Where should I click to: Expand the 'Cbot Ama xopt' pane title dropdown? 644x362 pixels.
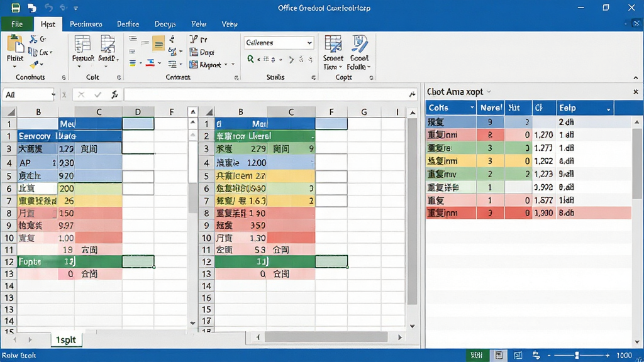click(489, 92)
